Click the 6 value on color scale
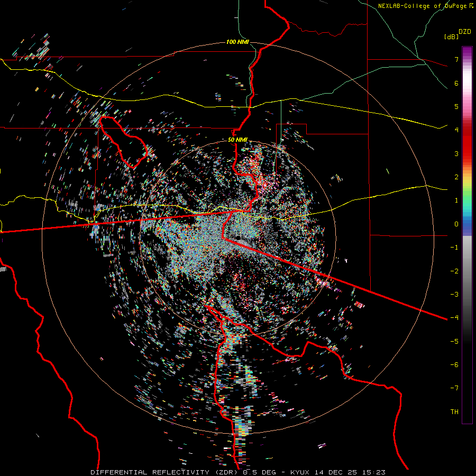 (x=456, y=83)
